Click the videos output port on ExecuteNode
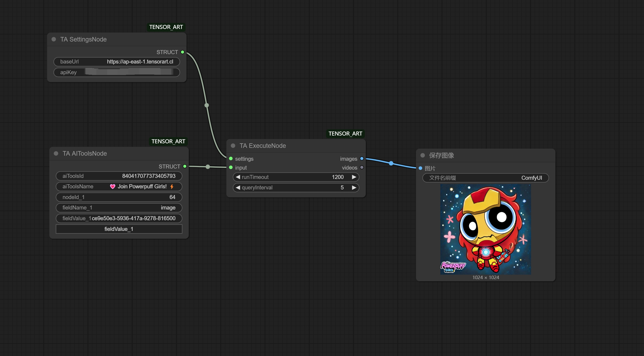The height and width of the screenshot is (356, 644). coord(362,167)
